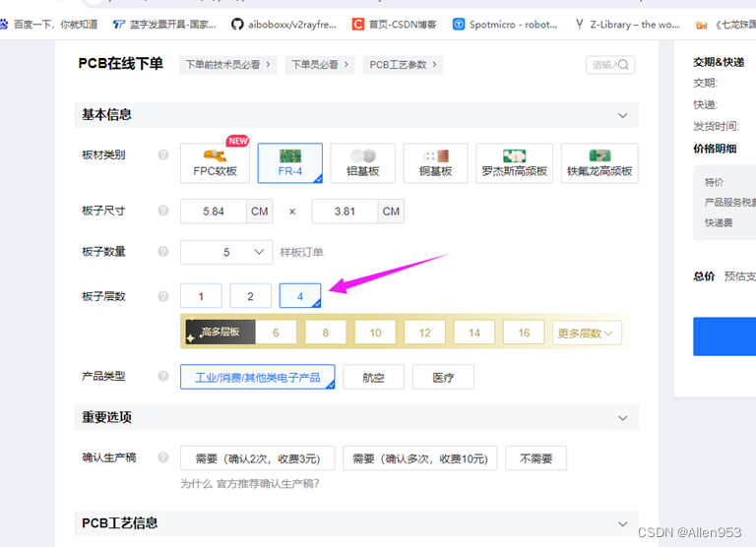Image resolution: width=756 pixels, height=547 pixels.
Task: Click 为什么官方推荐确认生产稿 link
Action: coord(250,483)
